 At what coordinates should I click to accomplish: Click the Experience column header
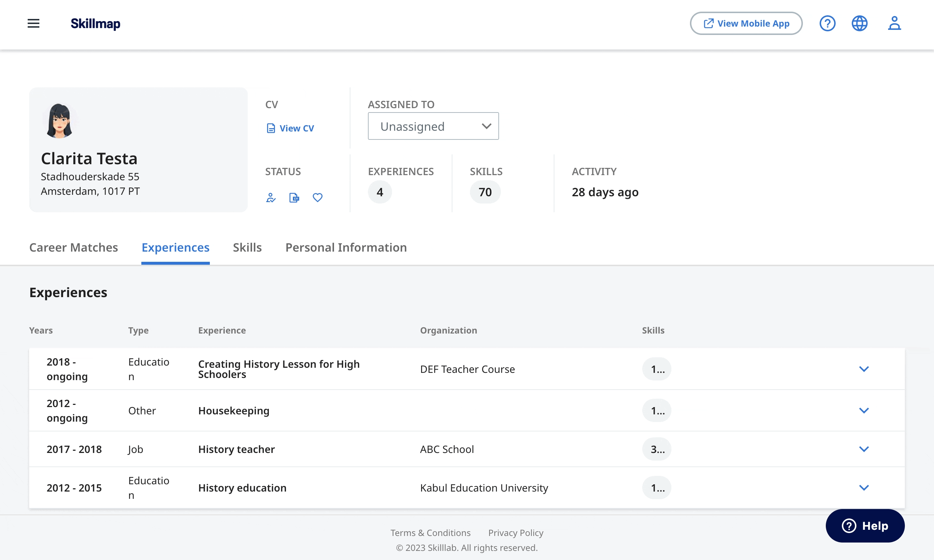pos(222,331)
